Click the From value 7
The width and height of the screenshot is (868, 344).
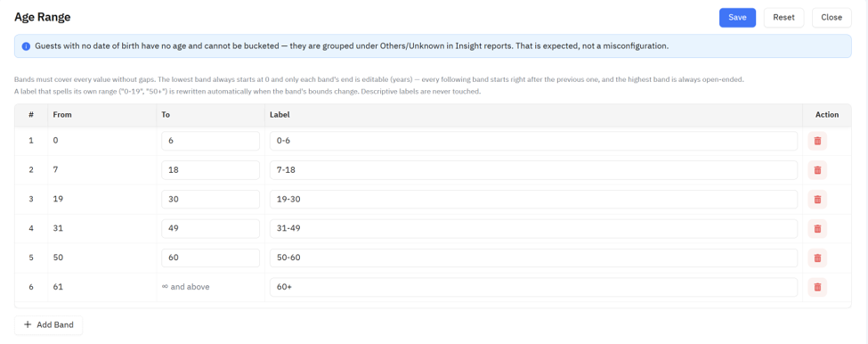click(55, 170)
